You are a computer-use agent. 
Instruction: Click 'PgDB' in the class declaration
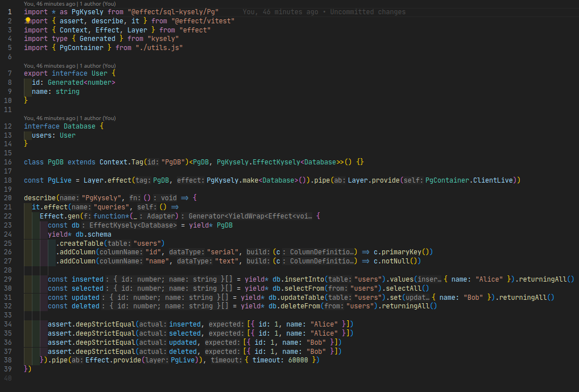coord(55,162)
